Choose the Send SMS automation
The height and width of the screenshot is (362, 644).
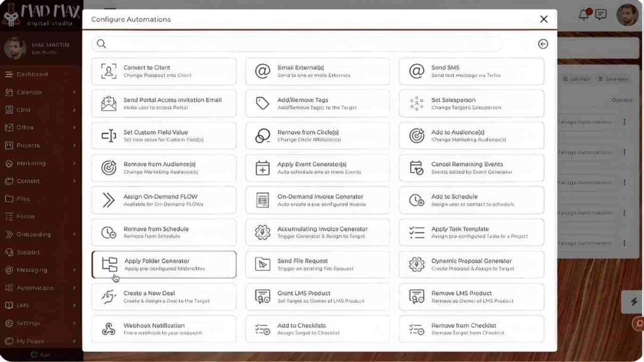click(471, 71)
